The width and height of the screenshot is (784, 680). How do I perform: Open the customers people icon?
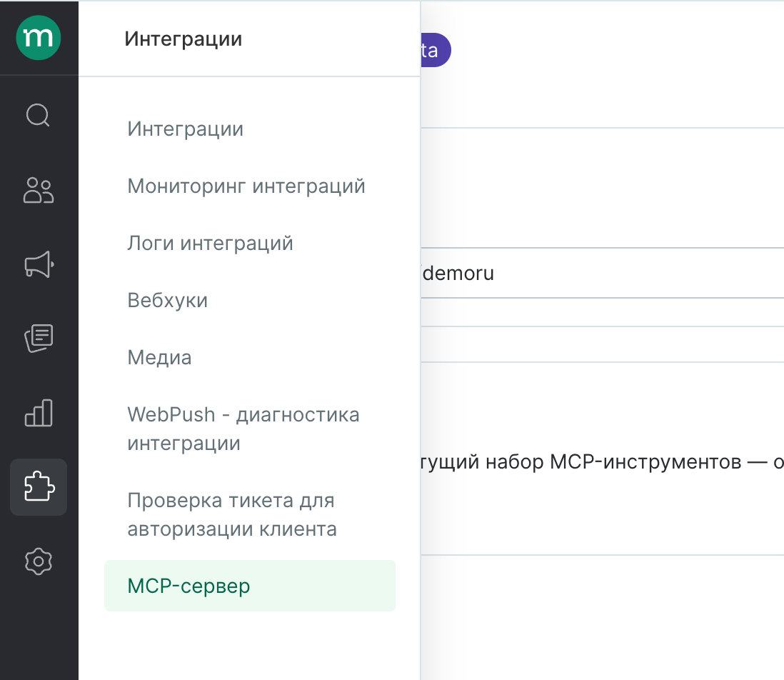click(39, 190)
